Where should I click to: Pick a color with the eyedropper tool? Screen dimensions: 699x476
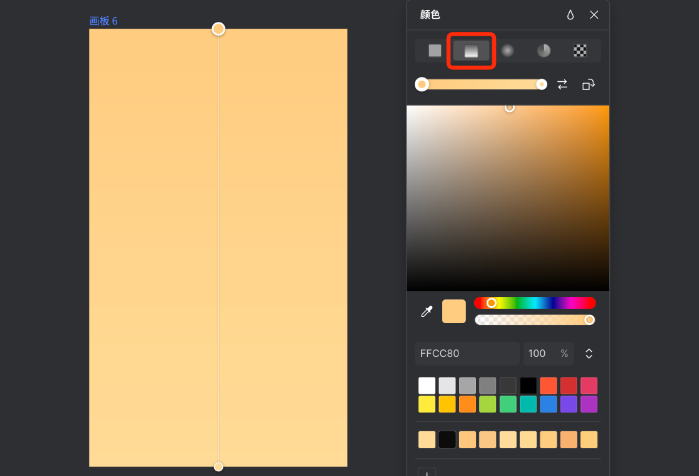click(x=426, y=312)
